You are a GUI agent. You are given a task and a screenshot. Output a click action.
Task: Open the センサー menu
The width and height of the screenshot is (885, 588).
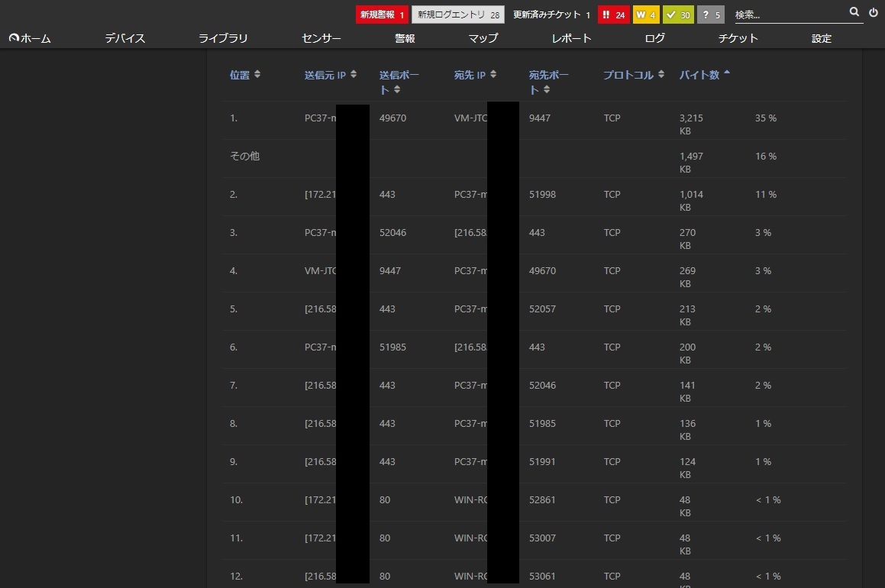point(321,38)
